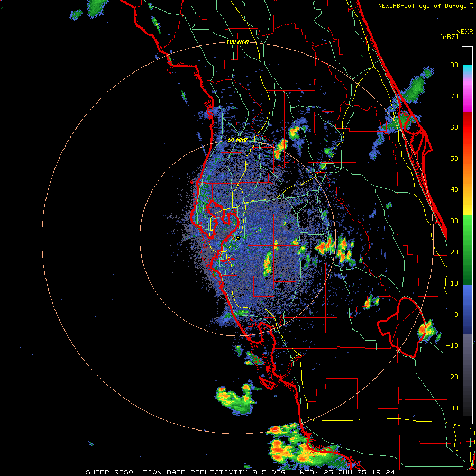Click the 20 value on the dBZ scale
Viewport: 476px width, 476px height.
pyautogui.click(x=454, y=252)
